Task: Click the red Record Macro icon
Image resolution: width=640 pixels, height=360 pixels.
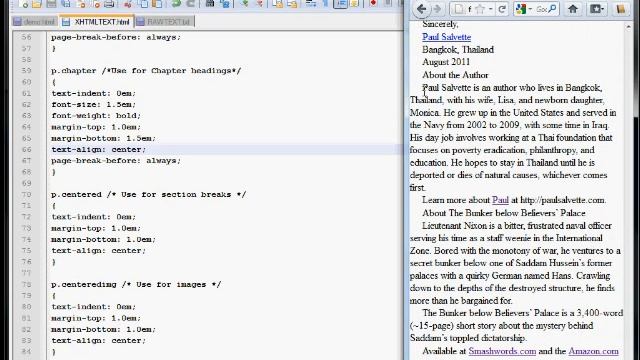Action: (x=373, y=4)
